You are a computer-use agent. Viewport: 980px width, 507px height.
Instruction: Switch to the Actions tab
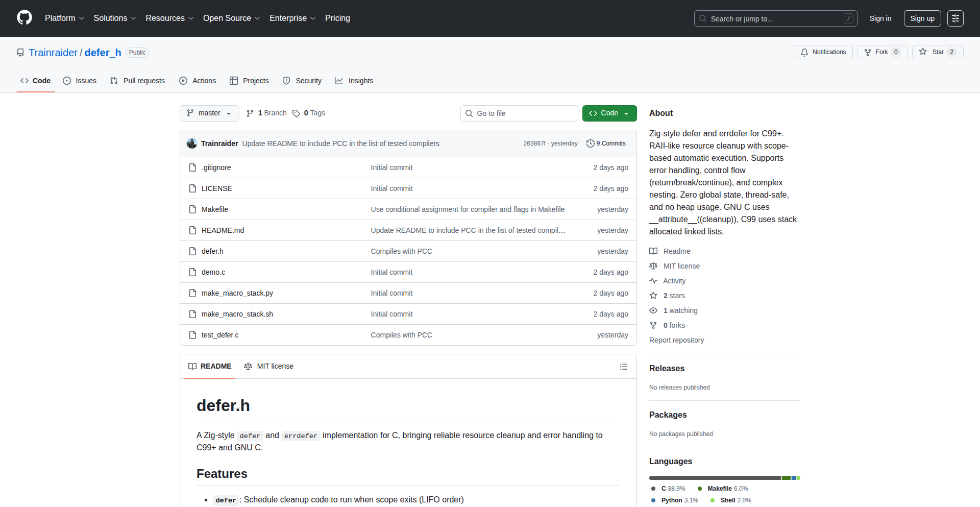[198, 81]
